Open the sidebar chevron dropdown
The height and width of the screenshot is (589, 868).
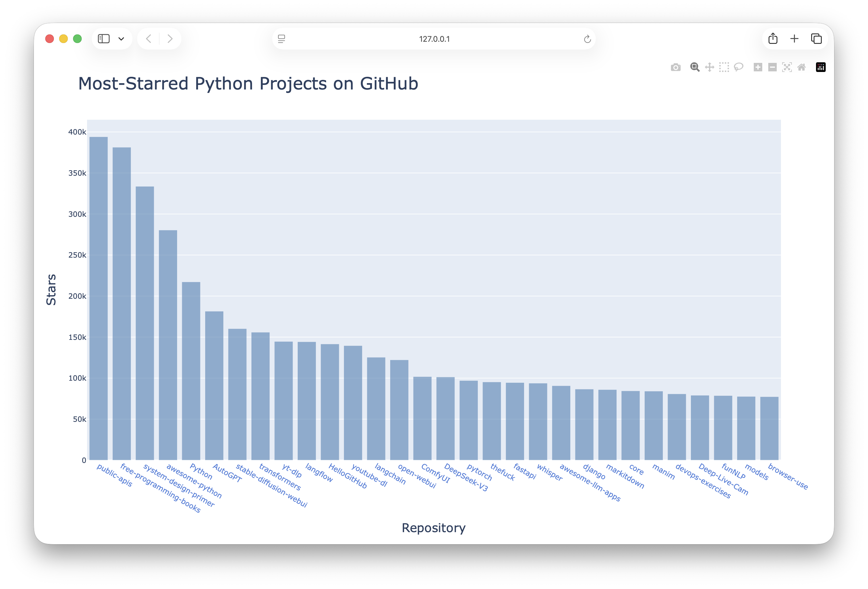tap(121, 38)
